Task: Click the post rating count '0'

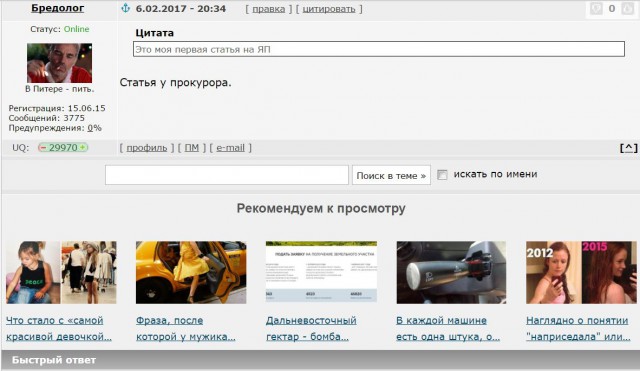Action: coord(612,9)
